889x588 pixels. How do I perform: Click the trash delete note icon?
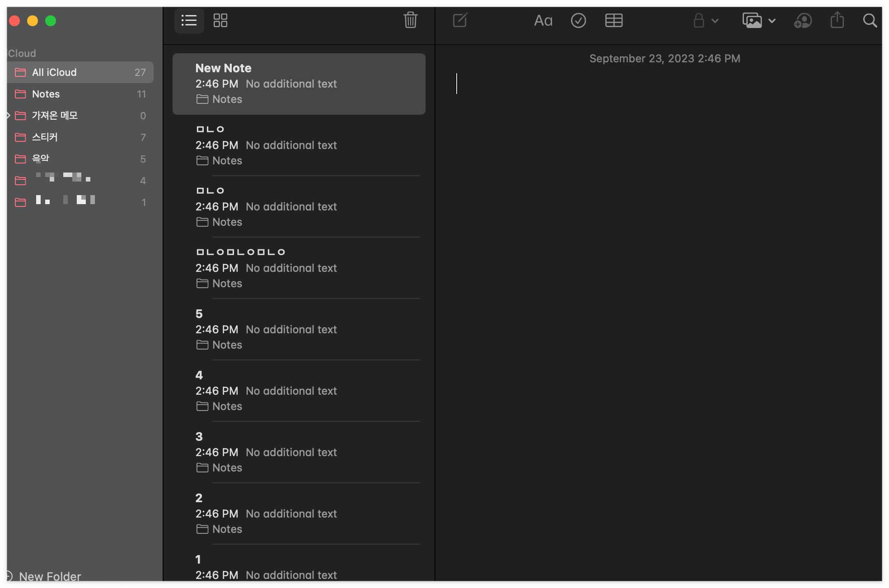pyautogui.click(x=410, y=20)
